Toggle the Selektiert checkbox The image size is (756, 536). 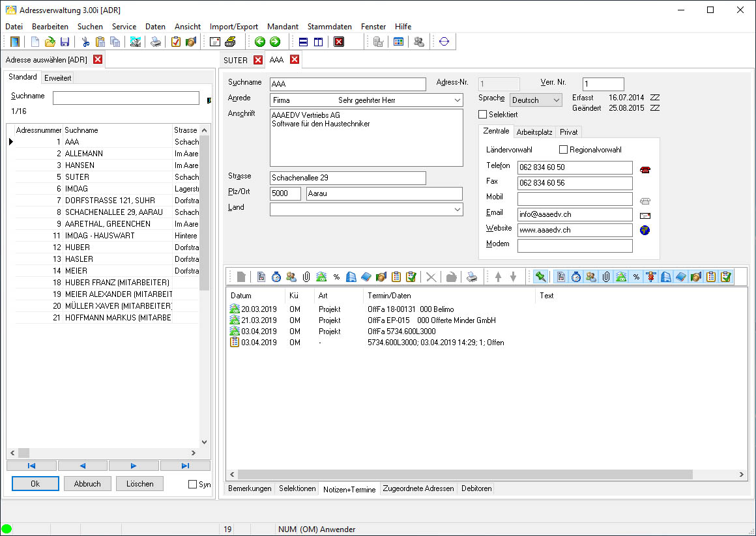coord(483,115)
